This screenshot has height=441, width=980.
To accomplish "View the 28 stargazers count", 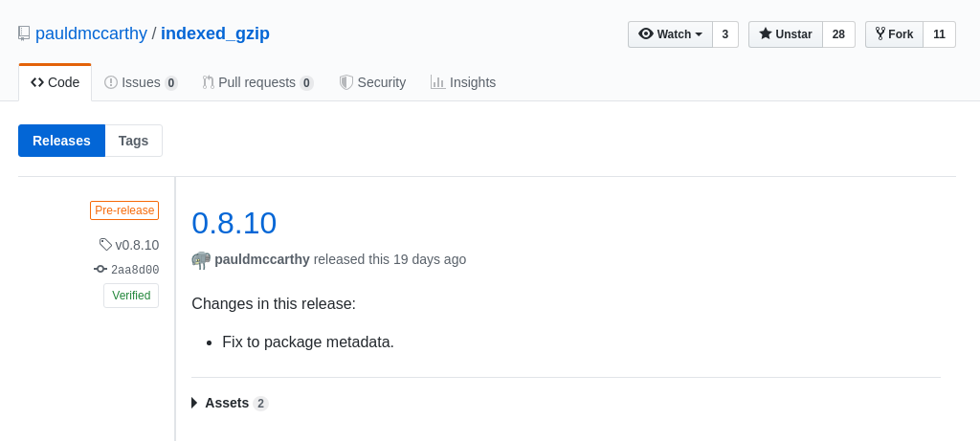I will [x=838, y=34].
